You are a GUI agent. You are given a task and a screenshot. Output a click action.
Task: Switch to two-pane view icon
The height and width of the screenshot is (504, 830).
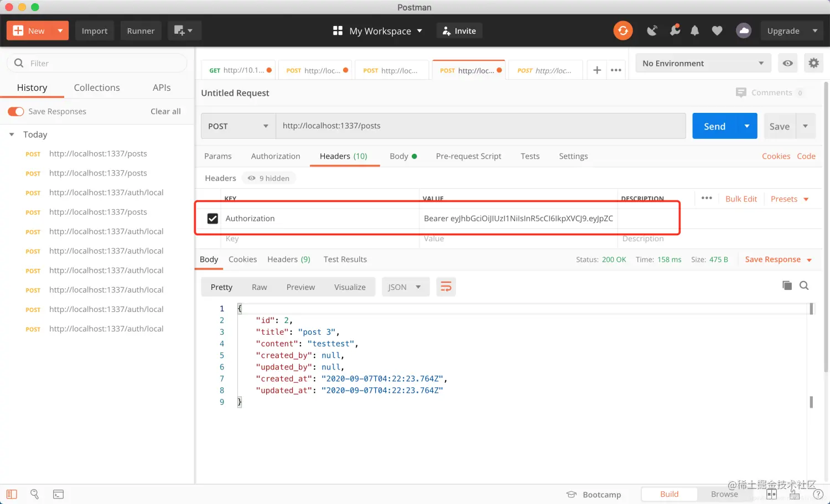[771, 495]
